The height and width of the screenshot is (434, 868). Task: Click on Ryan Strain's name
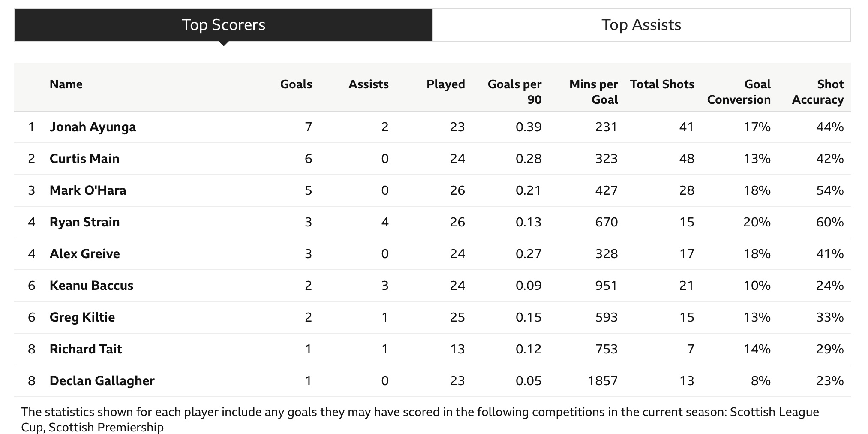coord(84,222)
